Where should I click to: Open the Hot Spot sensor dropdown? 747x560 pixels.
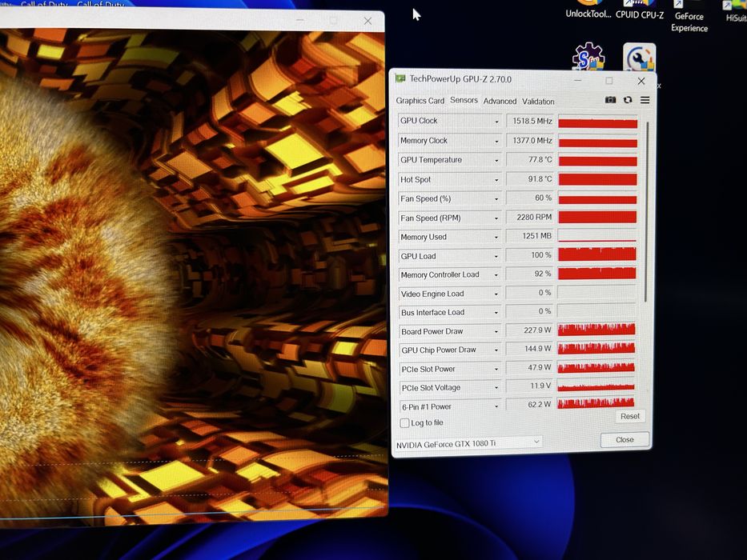point(496,180)
